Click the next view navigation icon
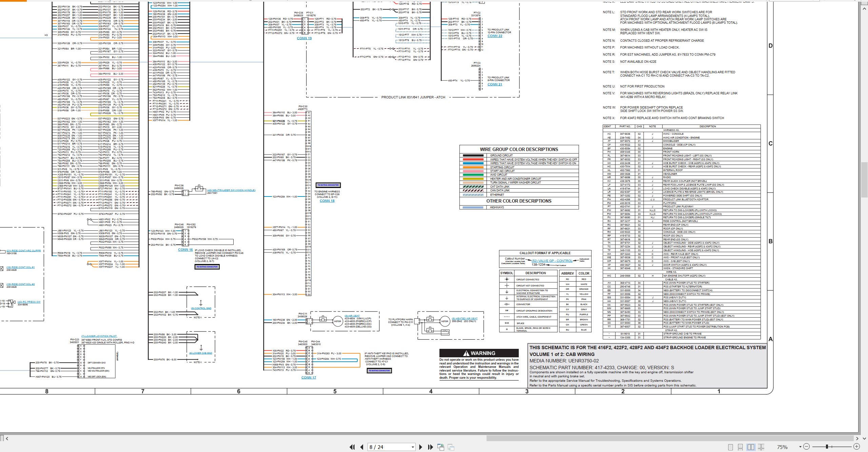The width and height of the screenshot is (868, 452). [x=451, y=447]
